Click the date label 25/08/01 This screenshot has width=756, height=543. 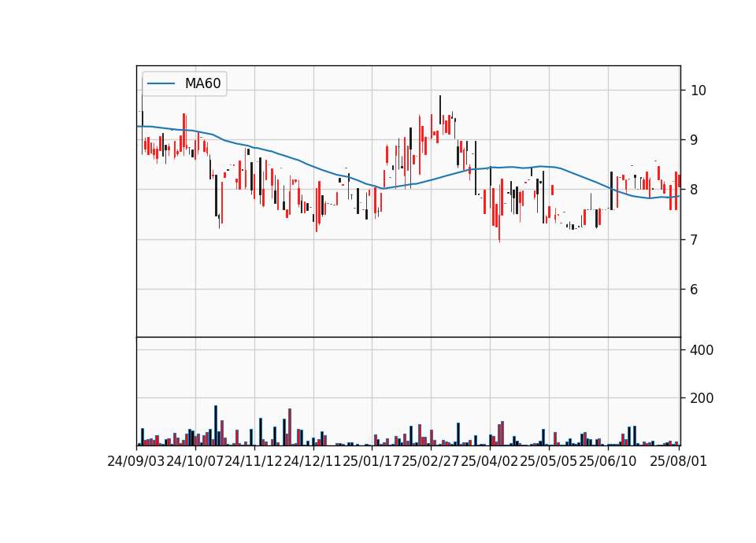click(x=678, y=461)
